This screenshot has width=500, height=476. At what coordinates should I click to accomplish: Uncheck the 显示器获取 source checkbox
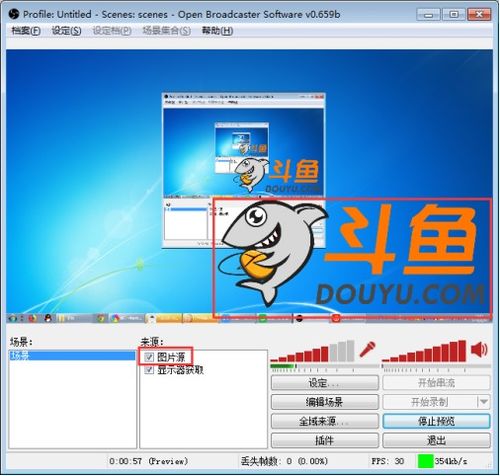pyautogui.click(x=149, y=370)
